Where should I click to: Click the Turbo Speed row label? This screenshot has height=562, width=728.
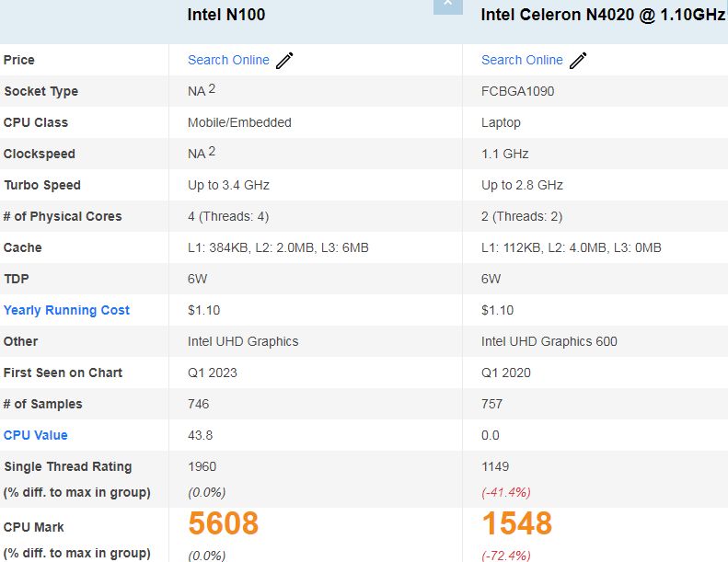click(x=42, y=185)
